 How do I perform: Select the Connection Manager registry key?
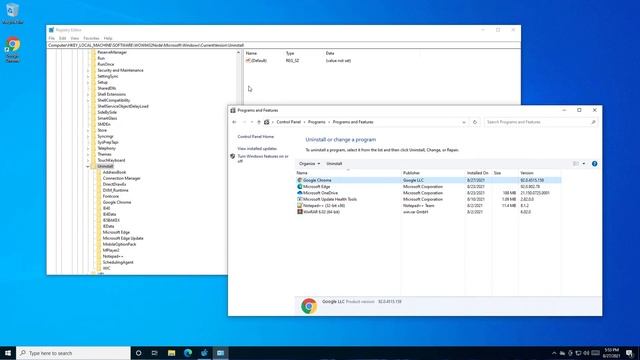tap(122, 178)
